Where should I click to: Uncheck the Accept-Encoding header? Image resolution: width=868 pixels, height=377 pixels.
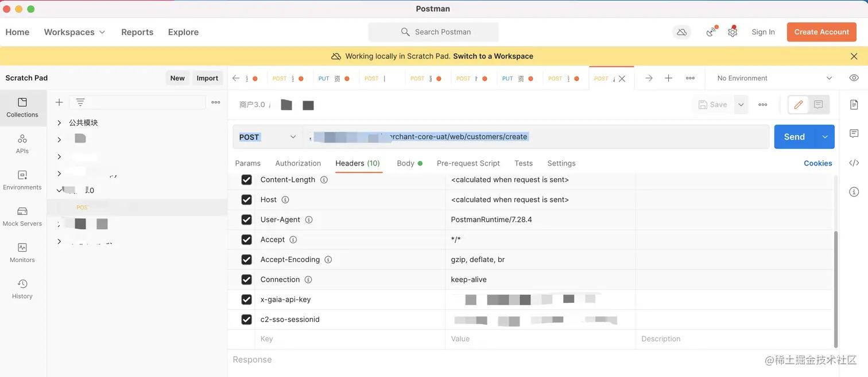[x=247, y=260]
